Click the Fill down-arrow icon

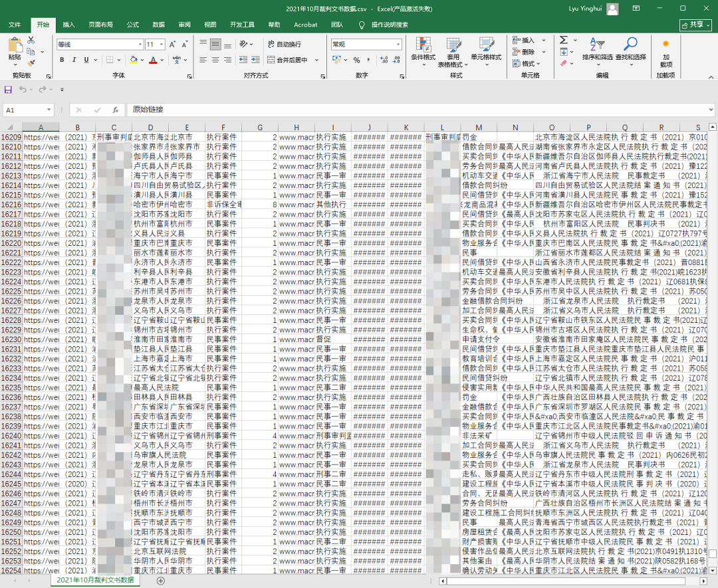564,52
